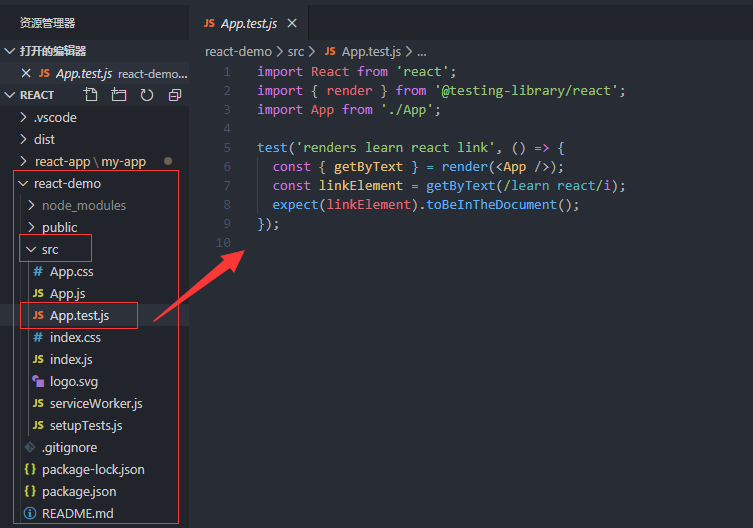Click react-demo in the breadcrumb path
The width and height of the screenshot is (753, 528).
238,51
